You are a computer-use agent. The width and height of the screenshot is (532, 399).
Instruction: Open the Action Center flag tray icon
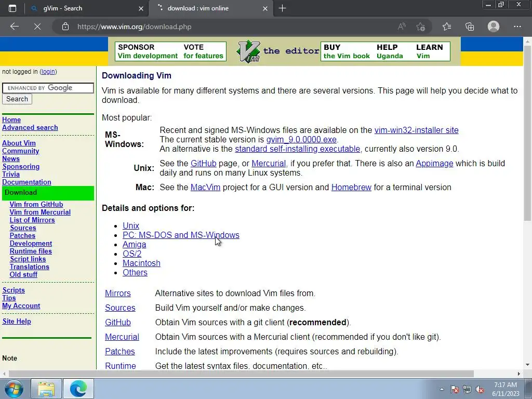(x=455, y=389)
